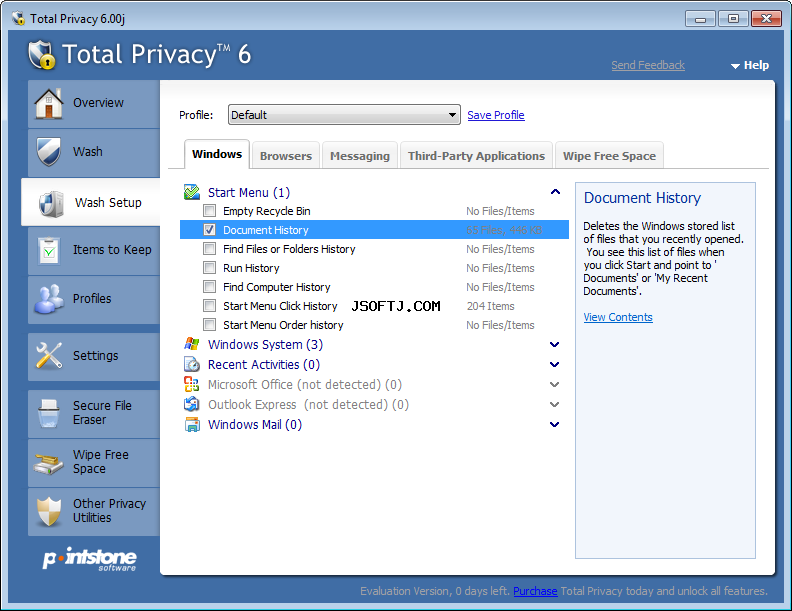Switch to the Messaging tab
Image resolution: width=792 pixels, height=611 pixels.
pos(360,156)
